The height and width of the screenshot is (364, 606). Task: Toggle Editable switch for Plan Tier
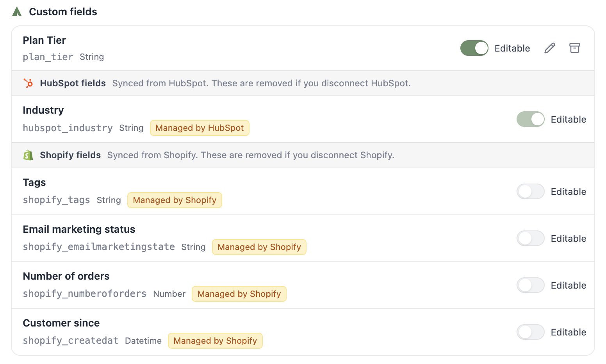474,48
